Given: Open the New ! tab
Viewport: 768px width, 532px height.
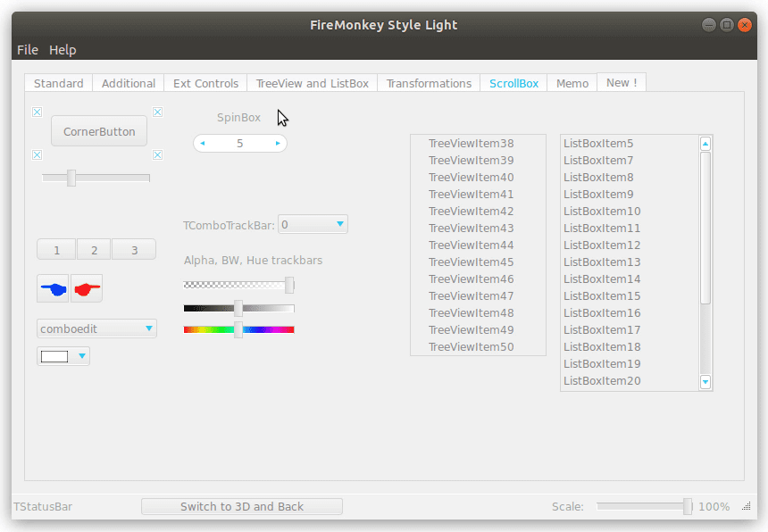Looking at the screenshot, I should (x=622, y=82).
